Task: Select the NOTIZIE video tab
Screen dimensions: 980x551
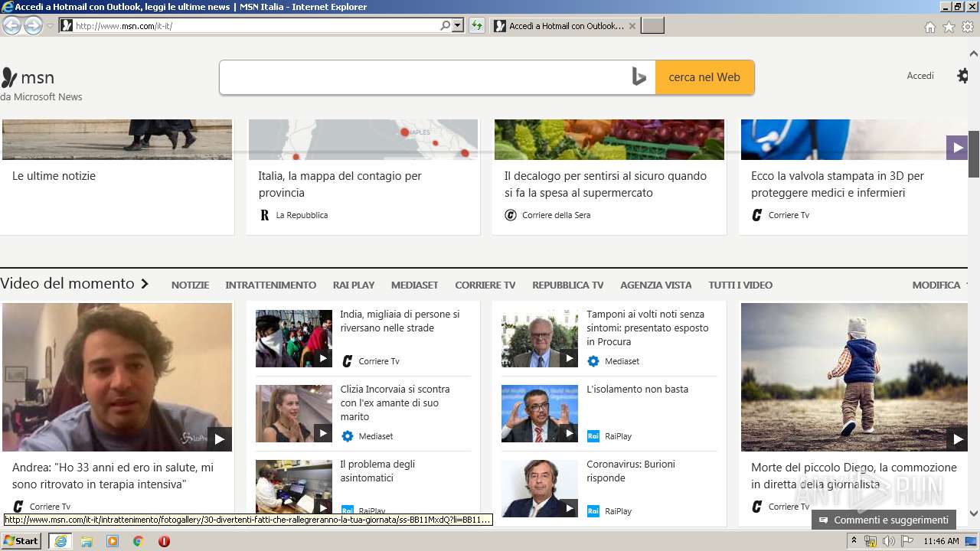Action: pyautogui.click(x=190, y=285)
